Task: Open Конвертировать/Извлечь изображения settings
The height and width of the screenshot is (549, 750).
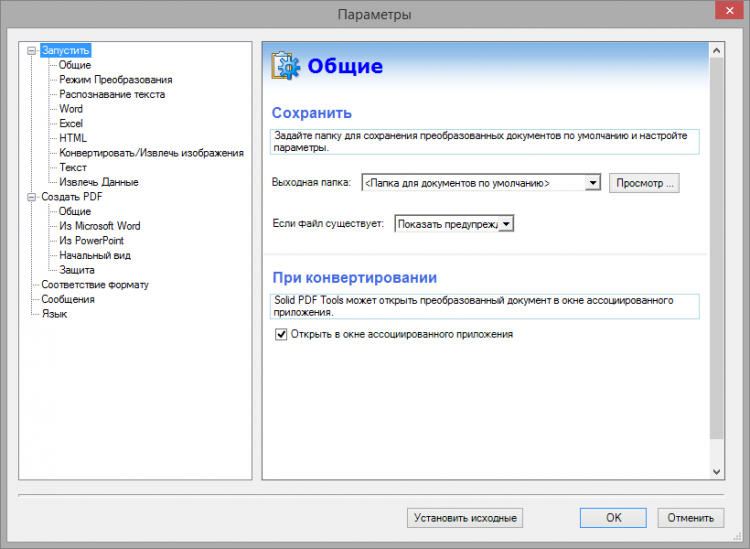Action: (x=151, y=153)
